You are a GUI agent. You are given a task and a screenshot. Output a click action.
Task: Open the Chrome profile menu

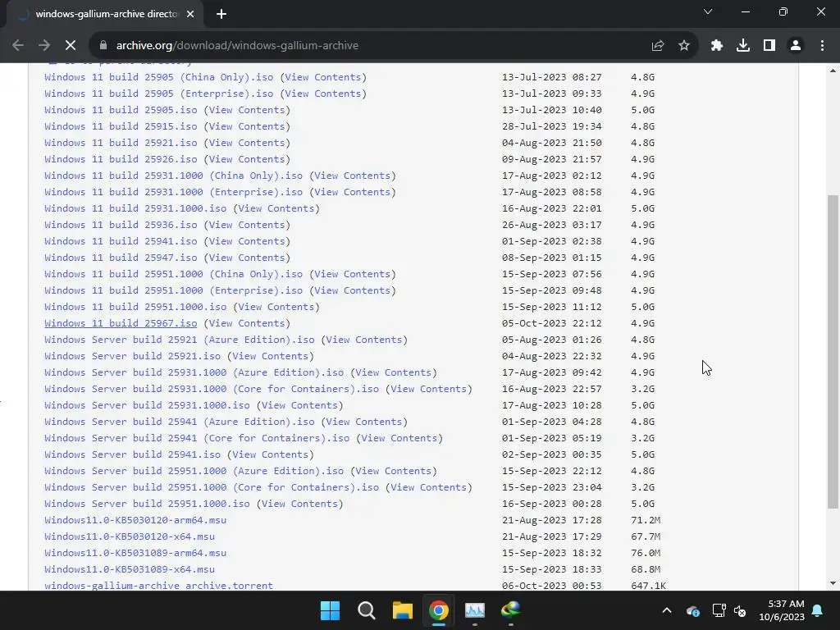coord(796,46)
